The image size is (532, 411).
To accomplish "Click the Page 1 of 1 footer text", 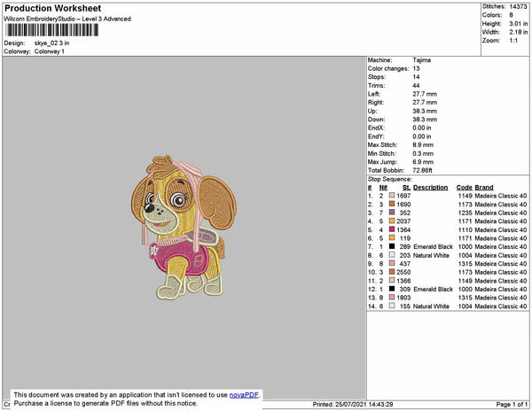I will coord(512,404).
